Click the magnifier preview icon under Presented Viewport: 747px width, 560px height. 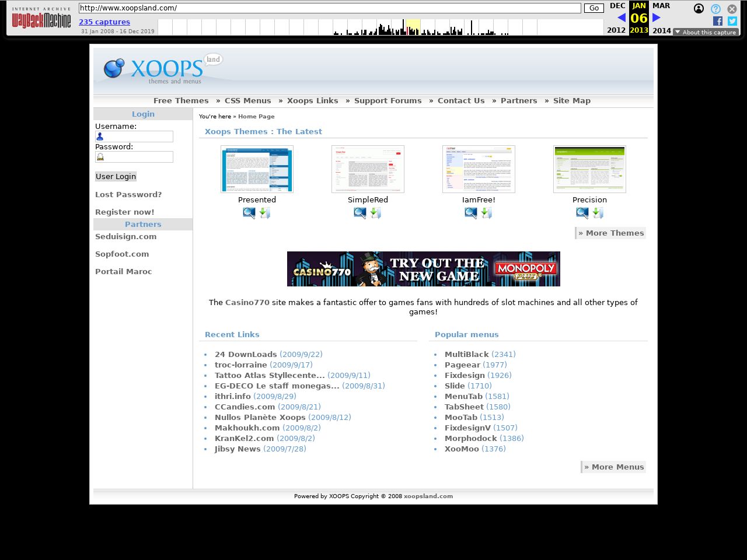(x=249, y=213)
